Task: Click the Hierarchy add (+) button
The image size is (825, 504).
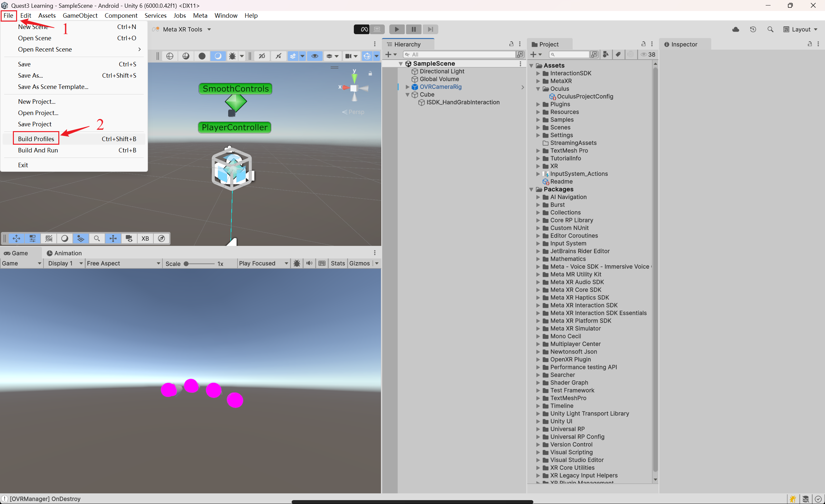Action: pos(390,54)
